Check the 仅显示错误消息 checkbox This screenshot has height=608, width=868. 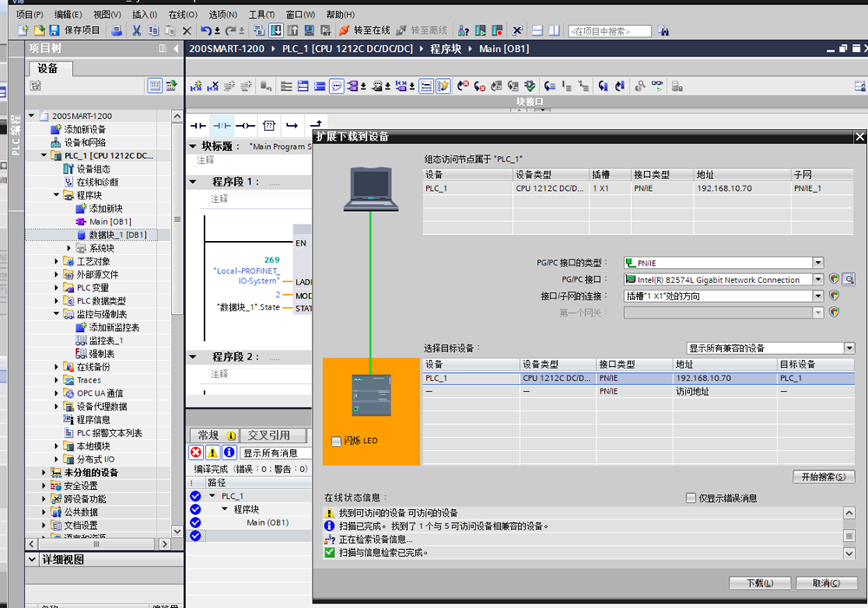point(690,498)
